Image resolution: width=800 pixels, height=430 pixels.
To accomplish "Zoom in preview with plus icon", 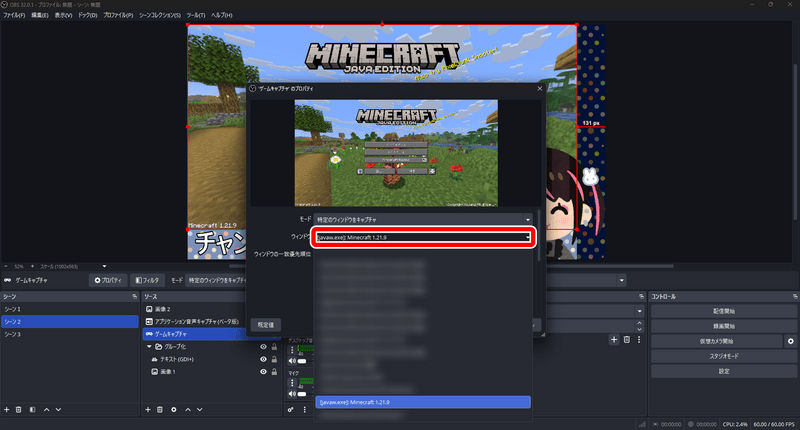I will 32,266.
